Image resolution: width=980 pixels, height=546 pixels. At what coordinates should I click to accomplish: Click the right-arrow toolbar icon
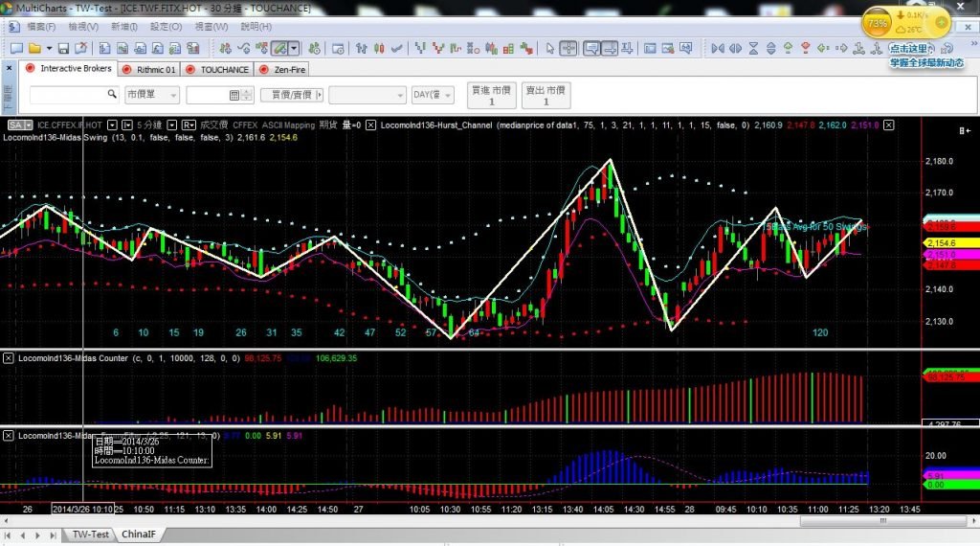click(841, 48)
